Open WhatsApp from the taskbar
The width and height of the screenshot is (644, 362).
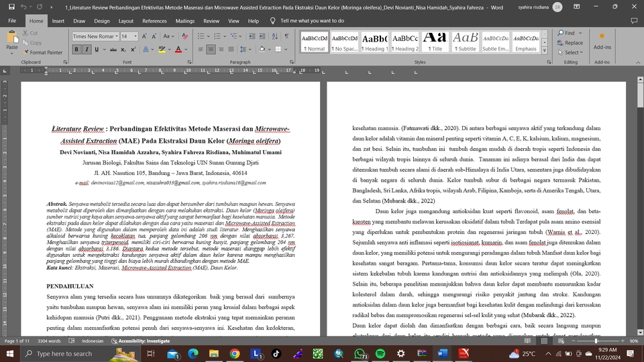tap(360, 353)
